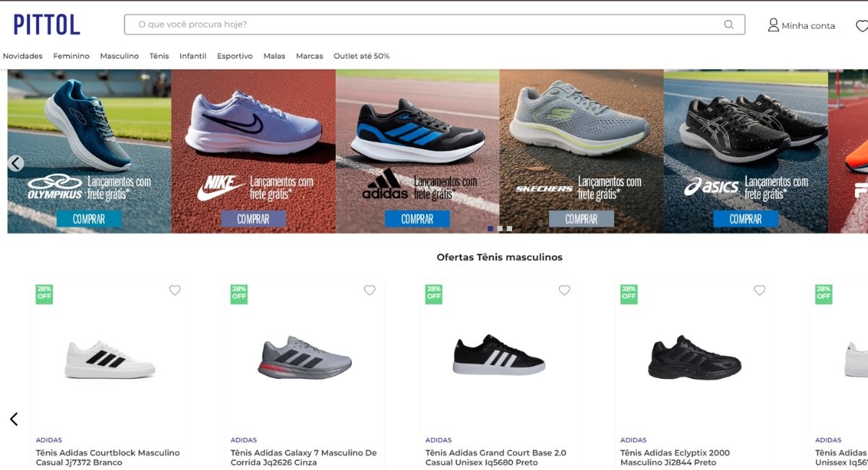Screen dimensions: 868x470
Task: Open Tênis Adidas Eclyptix 2000 title
Action: point(675,458)
